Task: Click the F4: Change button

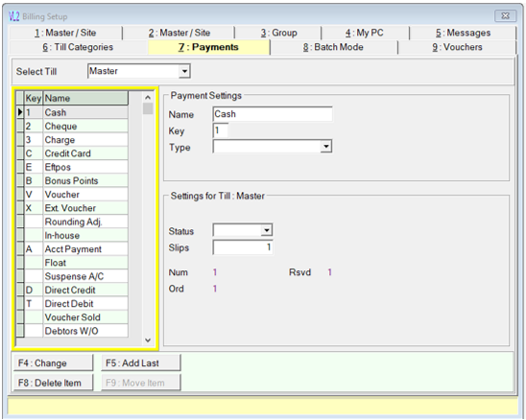Action: coord(53,363)
